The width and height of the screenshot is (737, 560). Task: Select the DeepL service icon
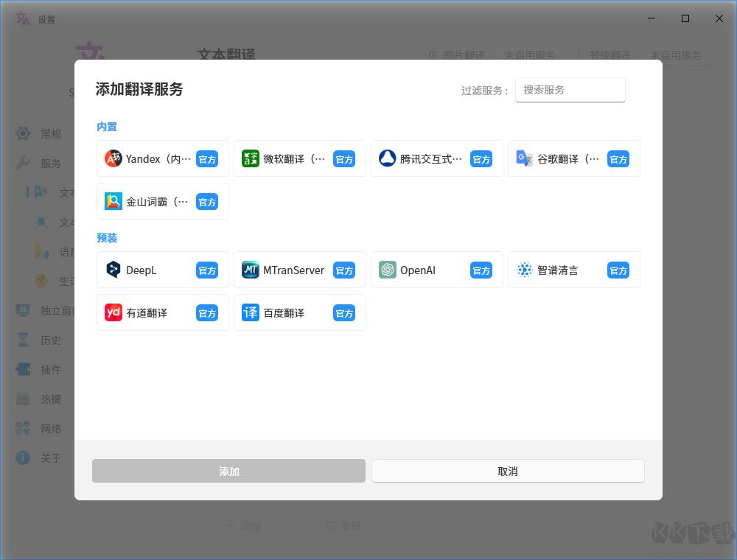[x=113, y=270]
